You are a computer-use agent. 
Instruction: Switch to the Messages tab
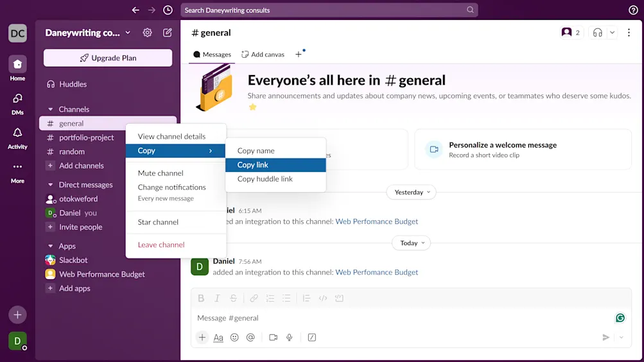tap(212, 55)
